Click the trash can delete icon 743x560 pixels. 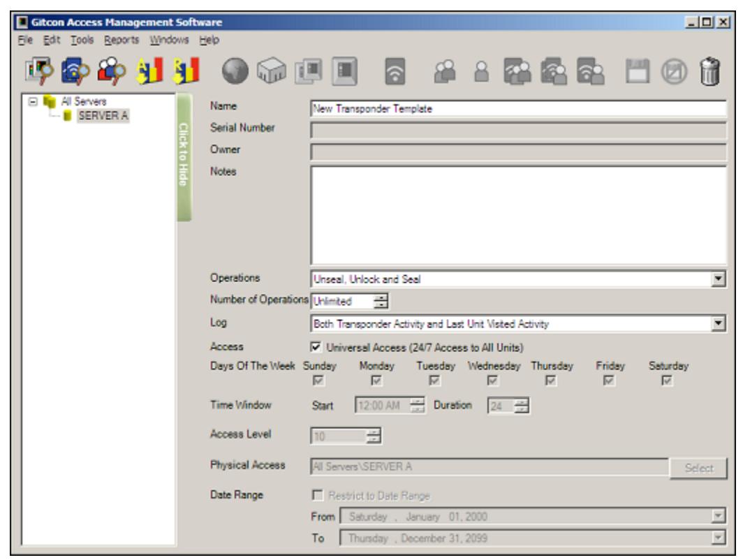point(709,71)
